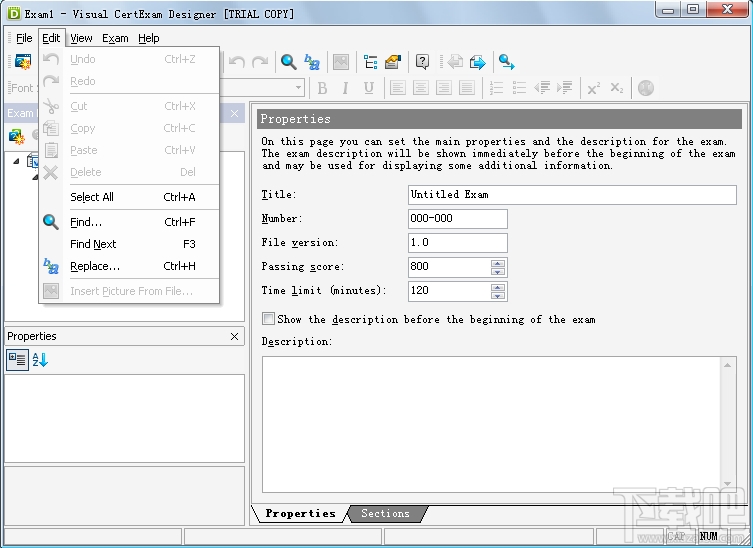The width and height of the screenshot is (753, 548).
Task: Click the Undo arrow in the toolbar
Action: 237,62
